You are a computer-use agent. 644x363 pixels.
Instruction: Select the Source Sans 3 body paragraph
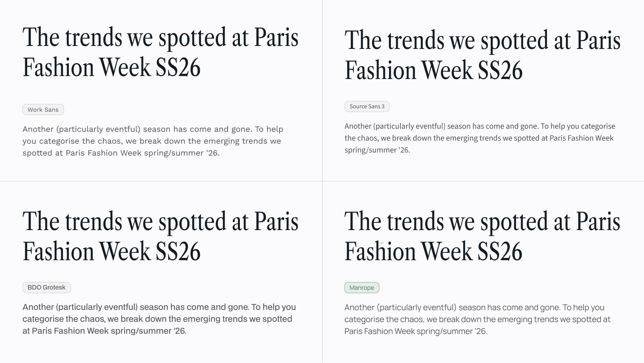480,138
